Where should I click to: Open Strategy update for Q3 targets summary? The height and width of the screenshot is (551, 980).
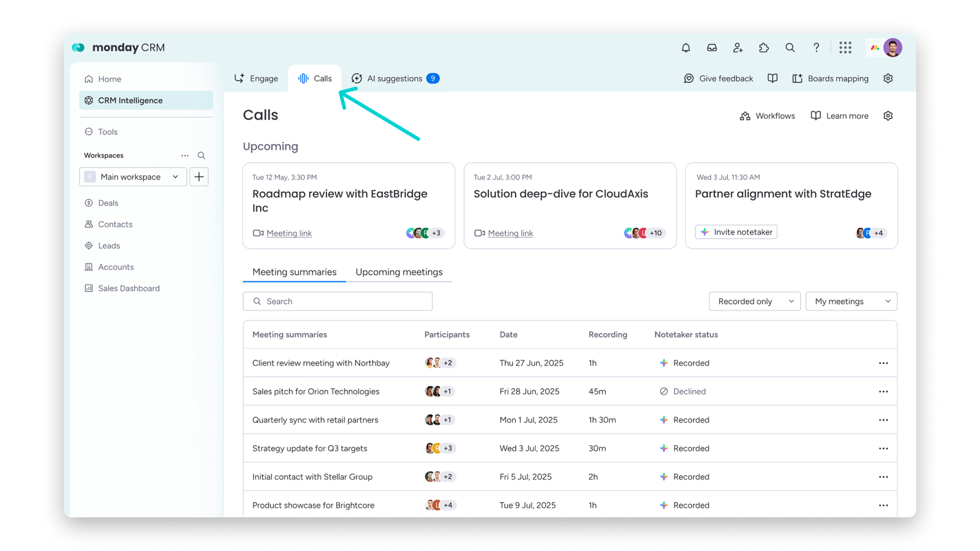[309, 448]
